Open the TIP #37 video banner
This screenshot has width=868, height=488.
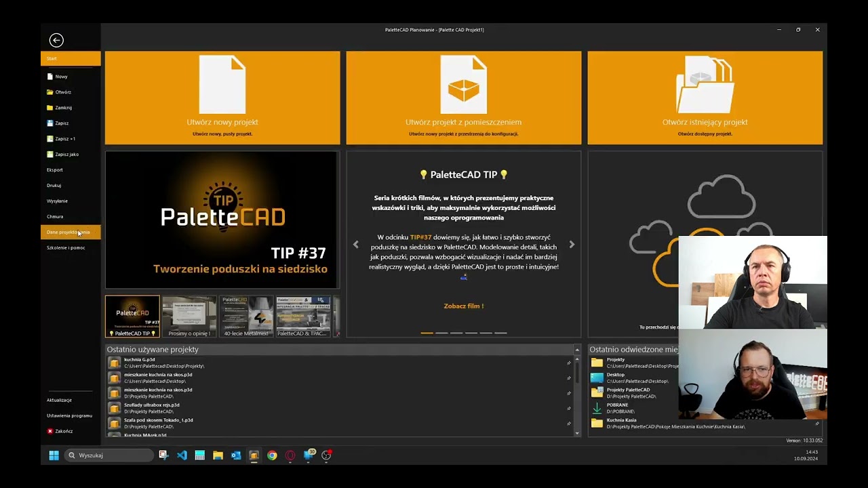222,220
